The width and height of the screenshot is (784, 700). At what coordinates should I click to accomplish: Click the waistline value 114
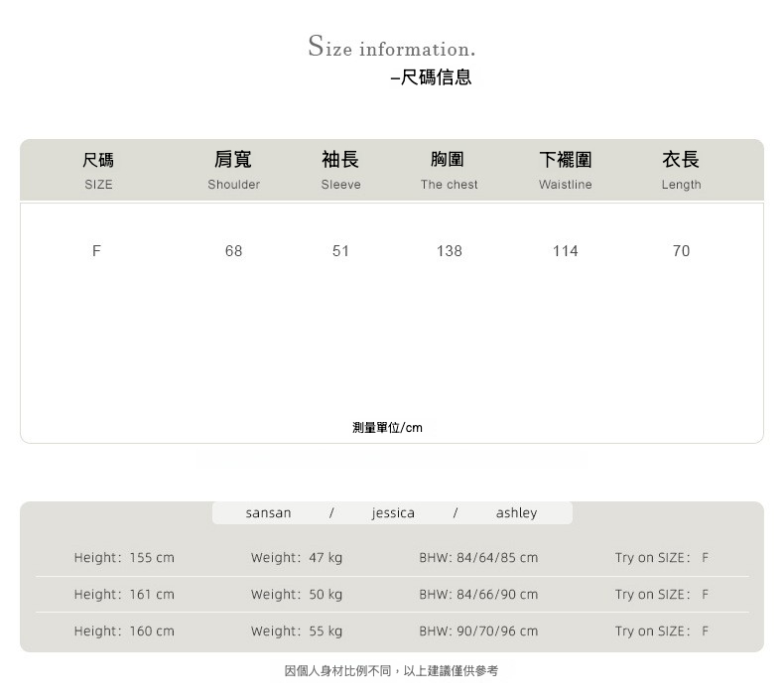566,250
